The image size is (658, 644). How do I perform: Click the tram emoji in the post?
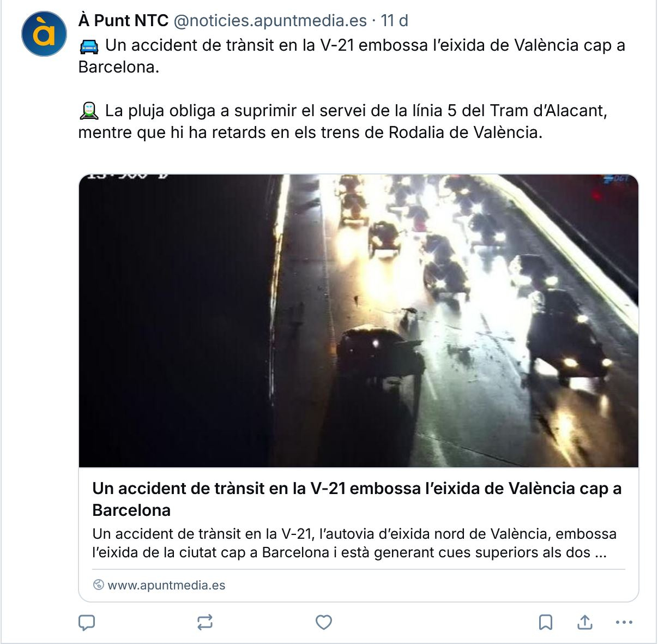tap(89, 112)
